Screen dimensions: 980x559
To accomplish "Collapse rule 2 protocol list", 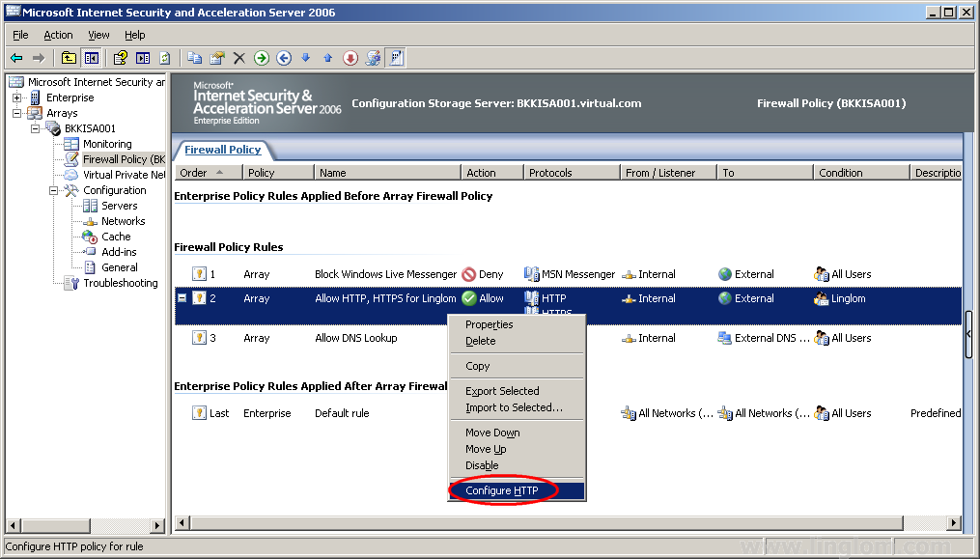I will point(182,298).
